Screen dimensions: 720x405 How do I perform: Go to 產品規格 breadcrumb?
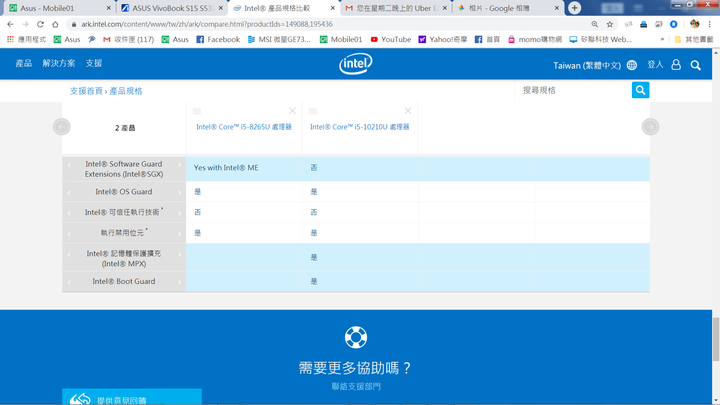126,91
